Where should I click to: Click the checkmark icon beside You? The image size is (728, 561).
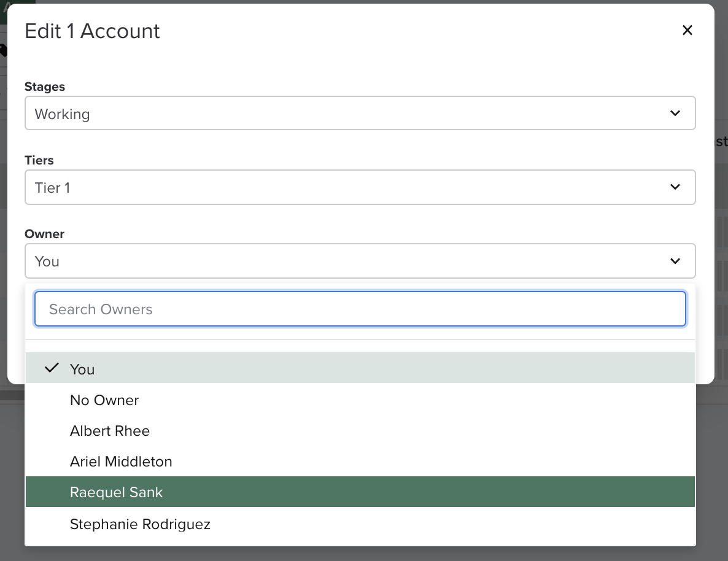52,368
